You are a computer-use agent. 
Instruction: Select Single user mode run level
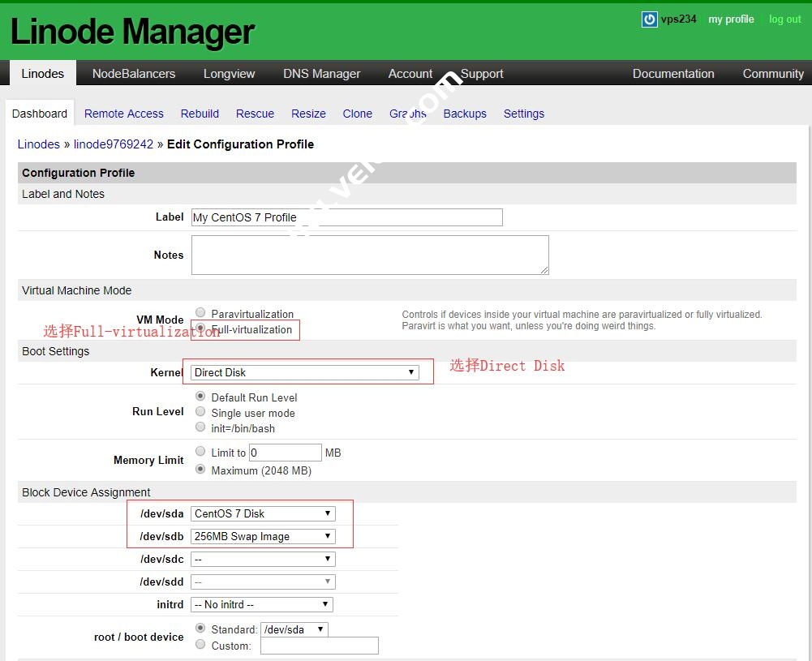200,411
